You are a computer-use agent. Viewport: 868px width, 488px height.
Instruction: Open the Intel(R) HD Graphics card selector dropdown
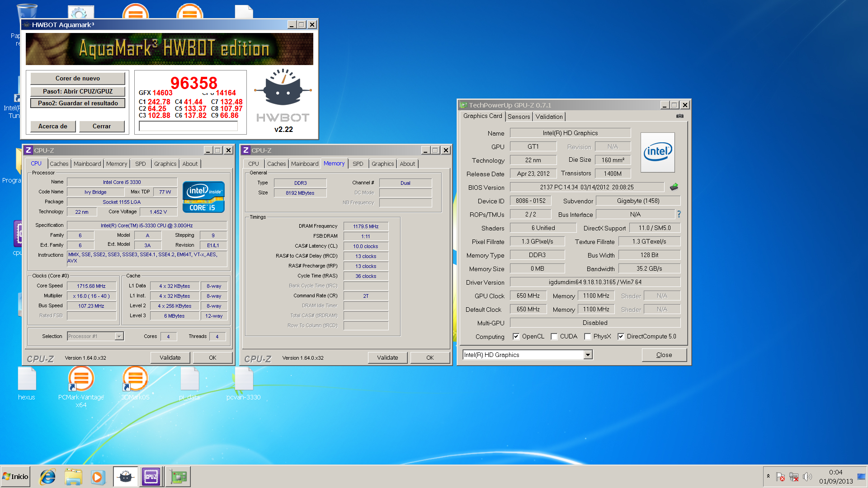tap(588, 355)
